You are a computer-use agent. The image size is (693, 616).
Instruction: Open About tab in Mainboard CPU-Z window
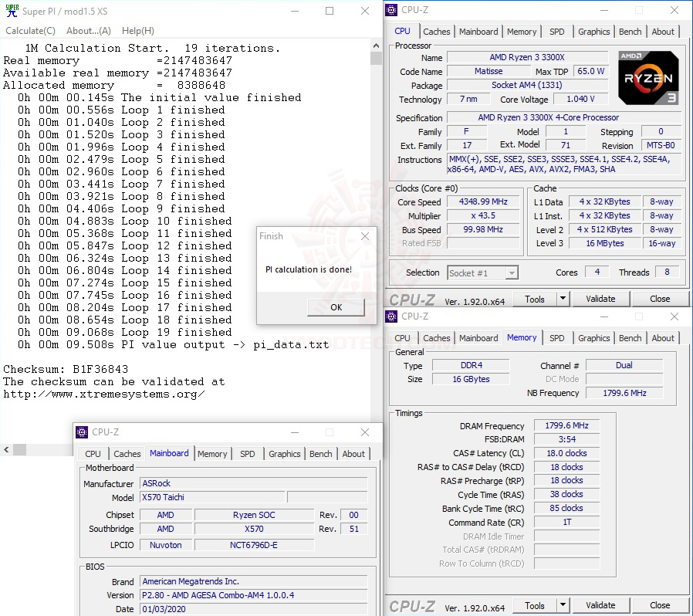[353, 454]
